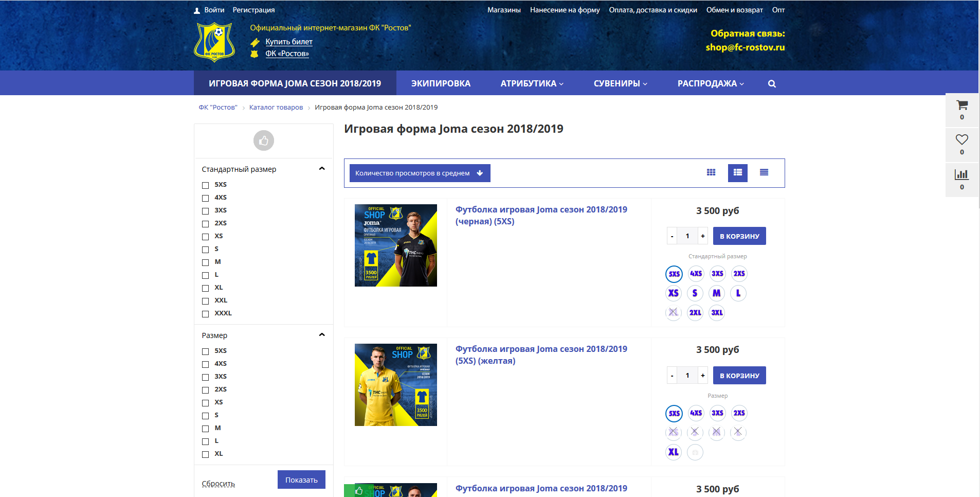Check 5XS under Размер filter

(x=205, y=351)
